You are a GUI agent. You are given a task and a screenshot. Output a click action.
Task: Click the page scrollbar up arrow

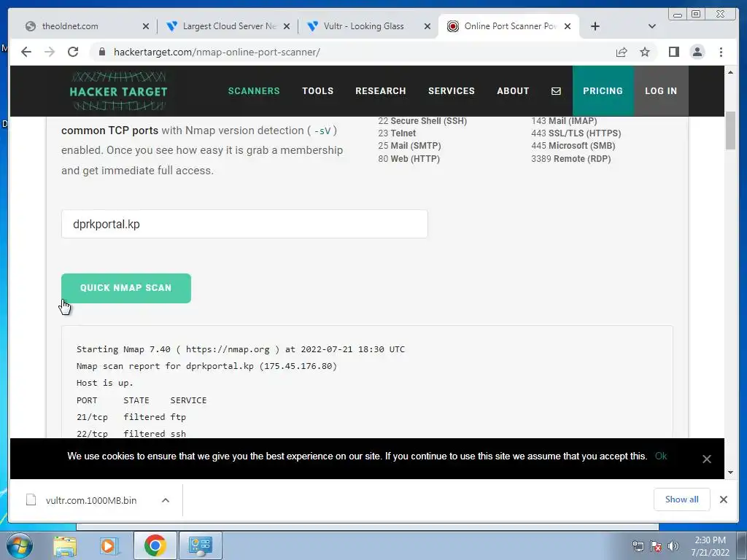click(730, 72)
